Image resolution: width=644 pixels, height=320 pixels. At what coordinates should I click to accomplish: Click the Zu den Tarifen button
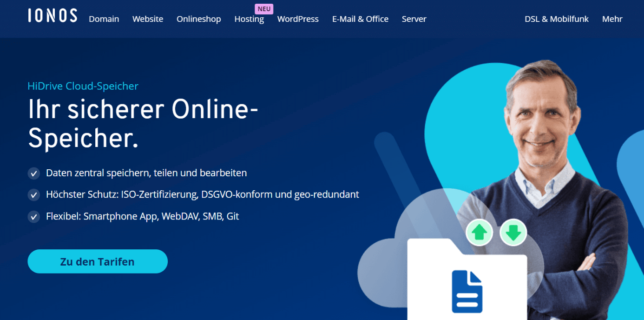coord(98,261)
